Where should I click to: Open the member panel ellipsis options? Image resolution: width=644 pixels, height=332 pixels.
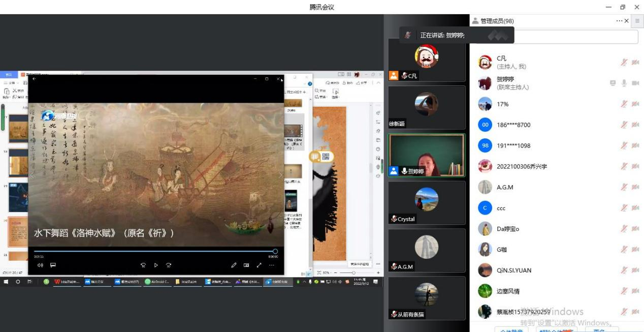click(x=619, y=21)
